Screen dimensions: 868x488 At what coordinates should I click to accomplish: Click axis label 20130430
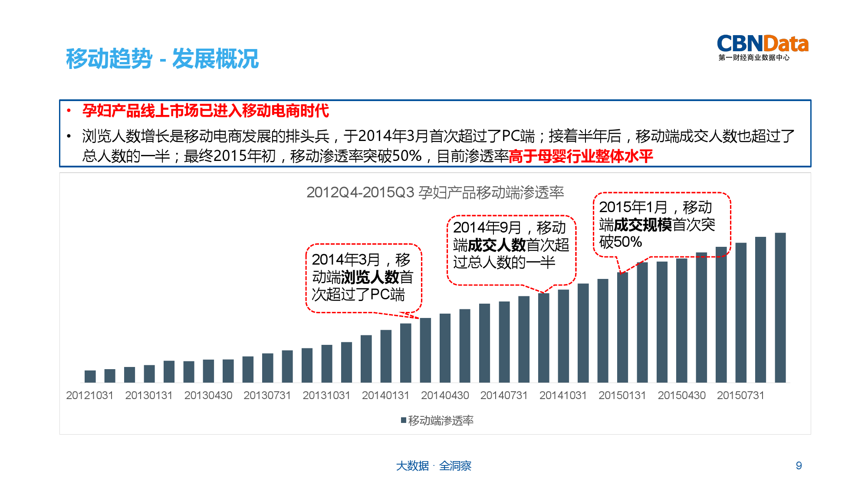point(208,395)
